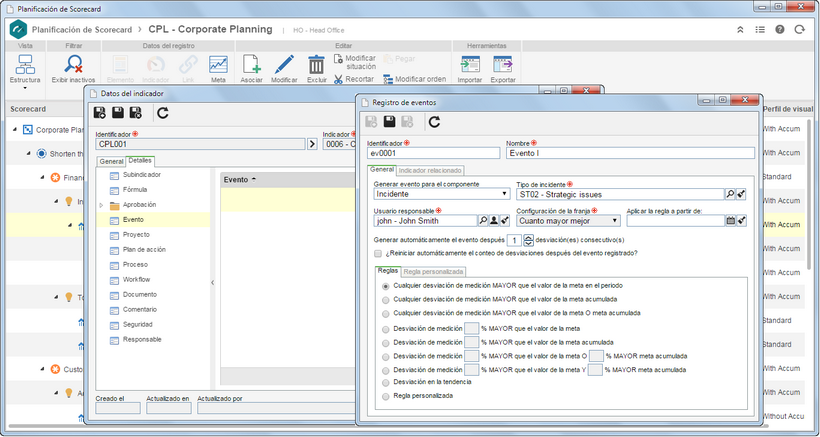This screenshot has width=820, height=437.
Task: Open Subindicador in details tree
Action: coord(142,175)
